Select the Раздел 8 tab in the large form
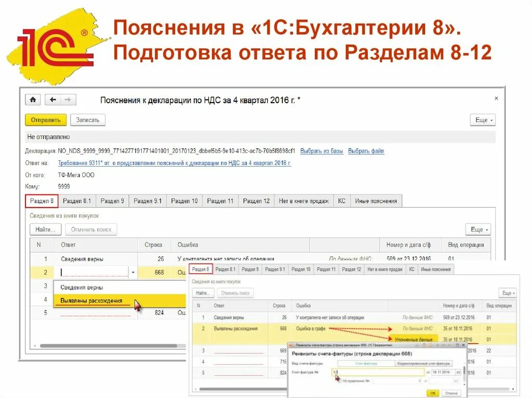The image size is (532, 398). [42, 201]
